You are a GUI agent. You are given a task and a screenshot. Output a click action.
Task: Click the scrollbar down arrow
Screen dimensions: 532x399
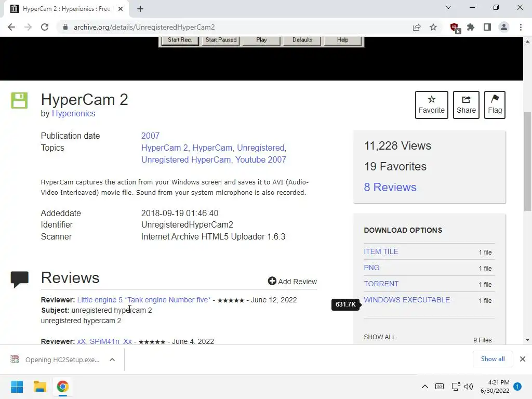point(528,340)
